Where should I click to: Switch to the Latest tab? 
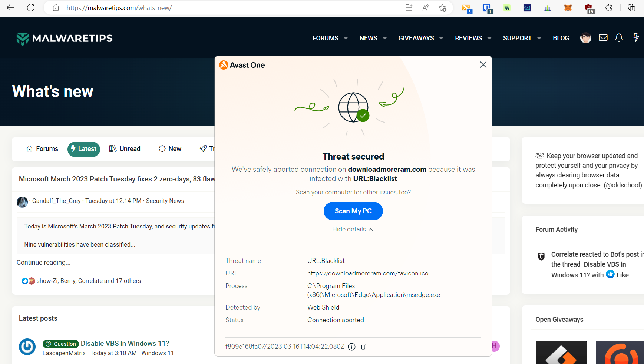coord(84,149)
